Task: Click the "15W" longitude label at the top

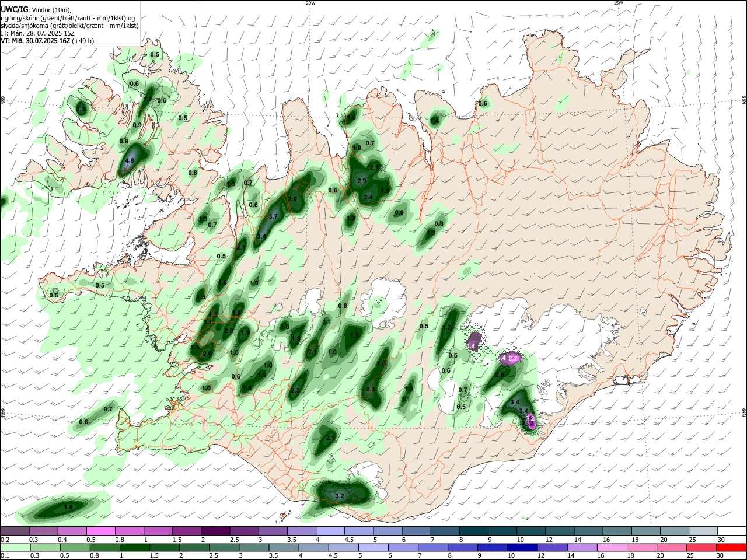Action: (x=619, y=3)
